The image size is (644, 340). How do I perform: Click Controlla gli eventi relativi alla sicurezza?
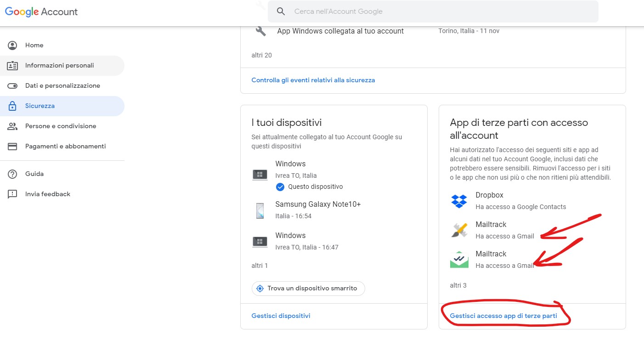coord(313,80)
